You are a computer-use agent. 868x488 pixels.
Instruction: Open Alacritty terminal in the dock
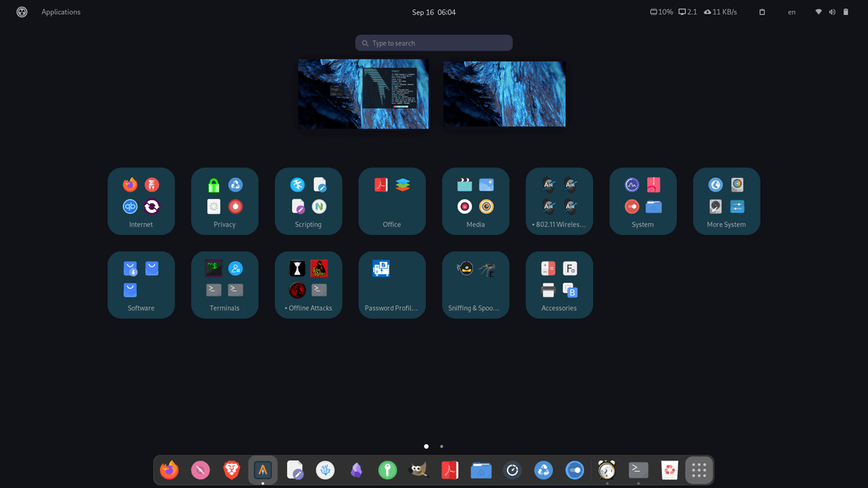click(x=263, y=471)
